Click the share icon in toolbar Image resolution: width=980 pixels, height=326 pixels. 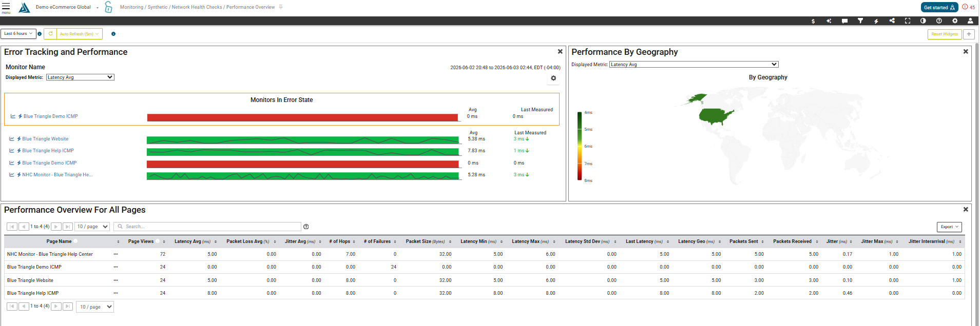892,21
